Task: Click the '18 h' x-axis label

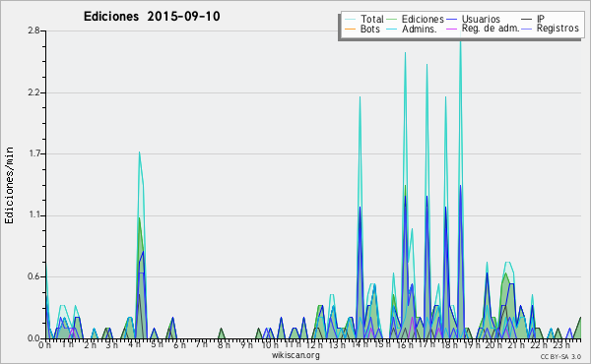Action: 449,345
